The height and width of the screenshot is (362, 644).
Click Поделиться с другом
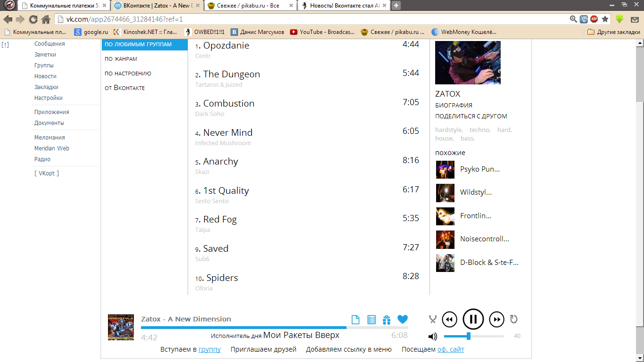(471, 116)
